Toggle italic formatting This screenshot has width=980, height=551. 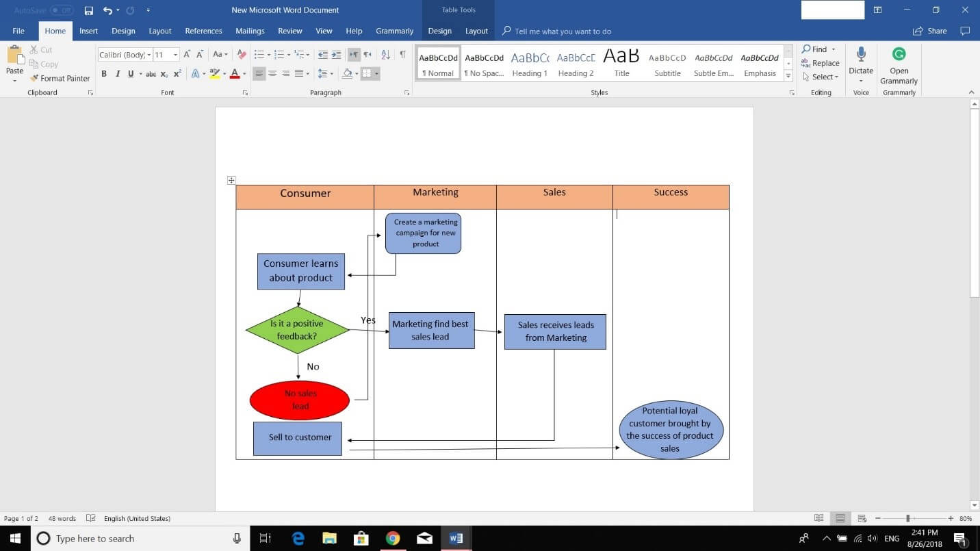tap(117, 74)
